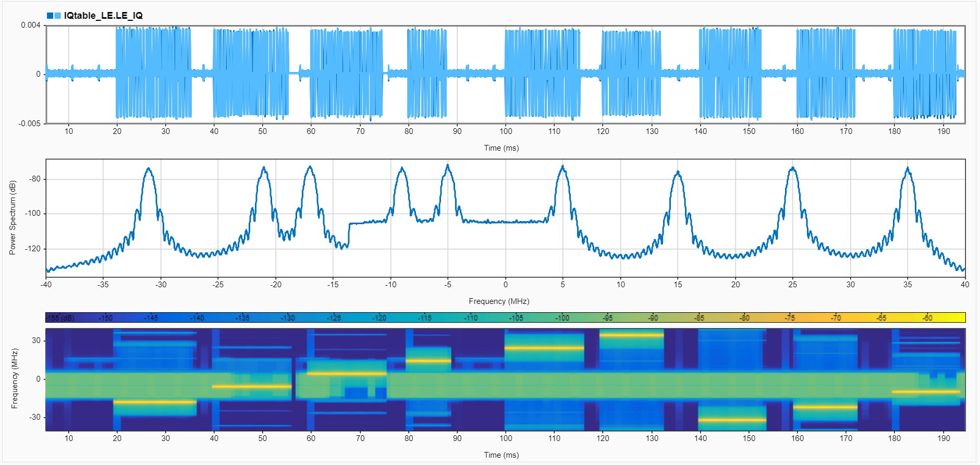
Task: Click "Time (ms)" title under the waveform plot
Action: [501, 148]
